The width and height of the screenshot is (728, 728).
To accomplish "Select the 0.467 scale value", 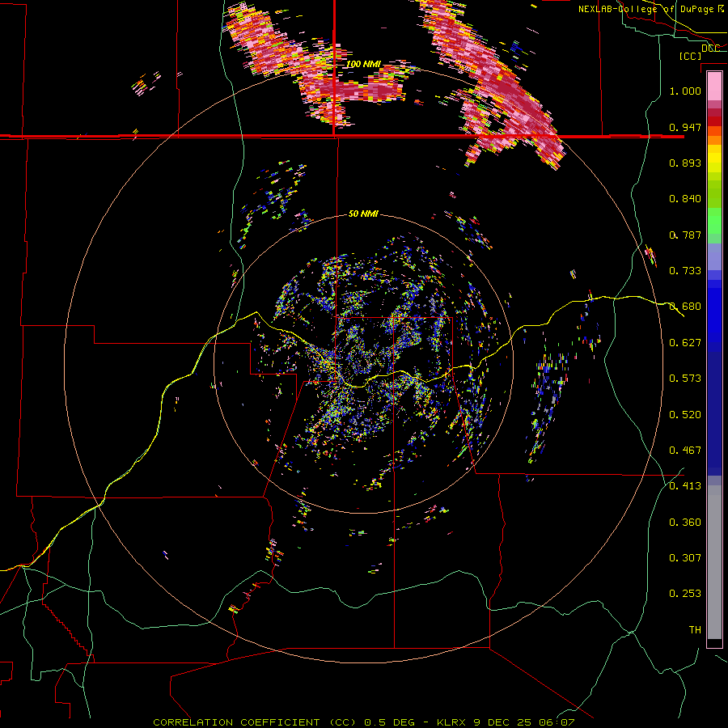I will point(685,450).
